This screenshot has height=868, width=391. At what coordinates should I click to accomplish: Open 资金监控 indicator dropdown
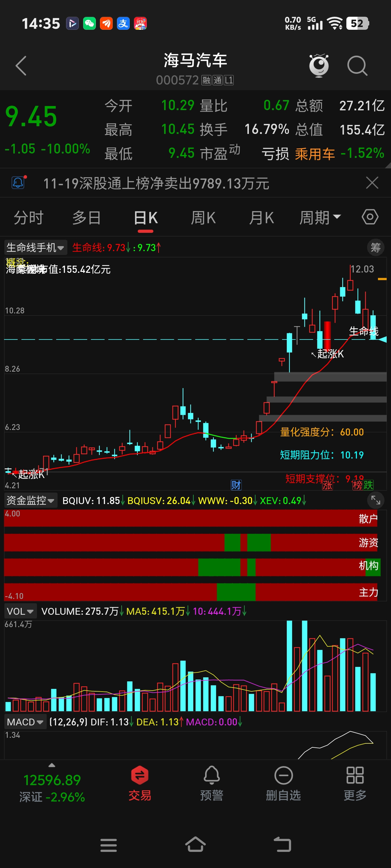pos(30,500)
